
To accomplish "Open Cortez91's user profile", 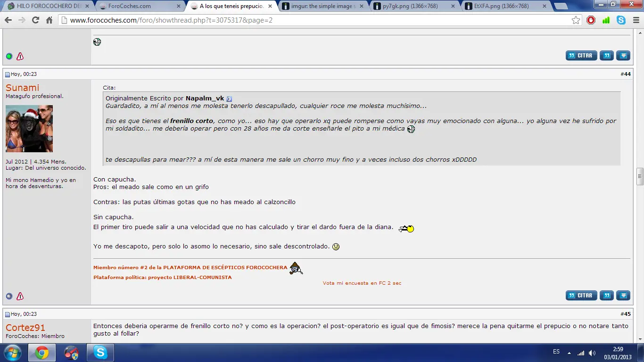I will tap(25, 328).
